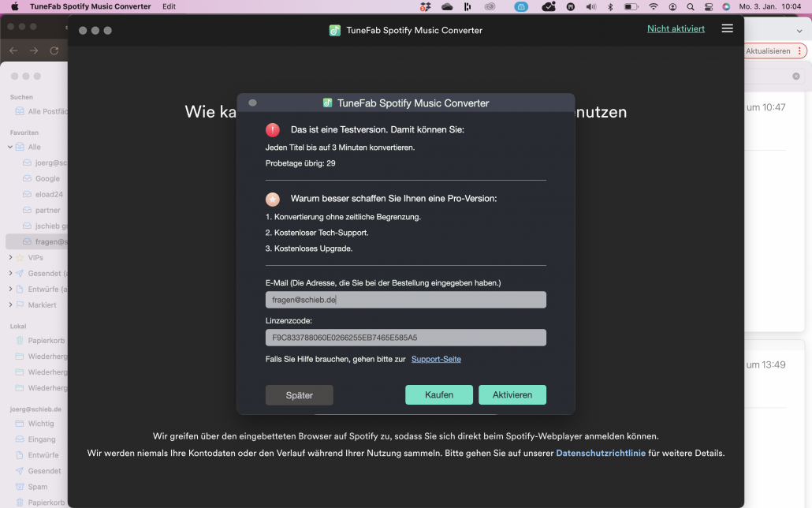Focus the E-Mail input field
This screenshot has width=812, height=508.
click(x=405, y=300)
